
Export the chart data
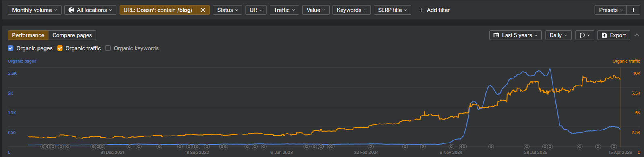tap(614, 35)
